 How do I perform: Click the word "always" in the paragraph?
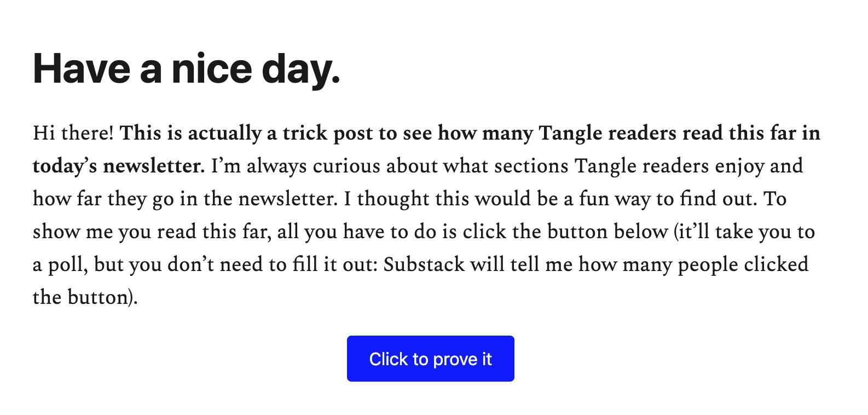tap(276, 166)
